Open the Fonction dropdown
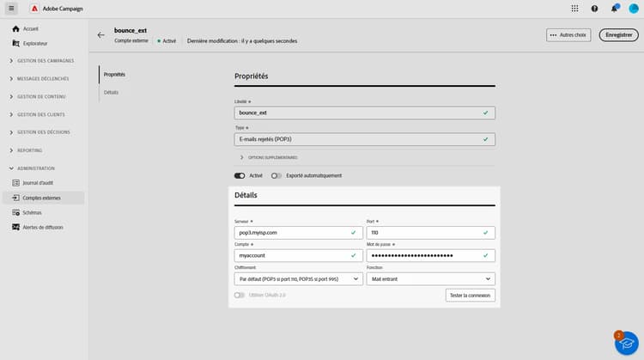 [429, 278]
